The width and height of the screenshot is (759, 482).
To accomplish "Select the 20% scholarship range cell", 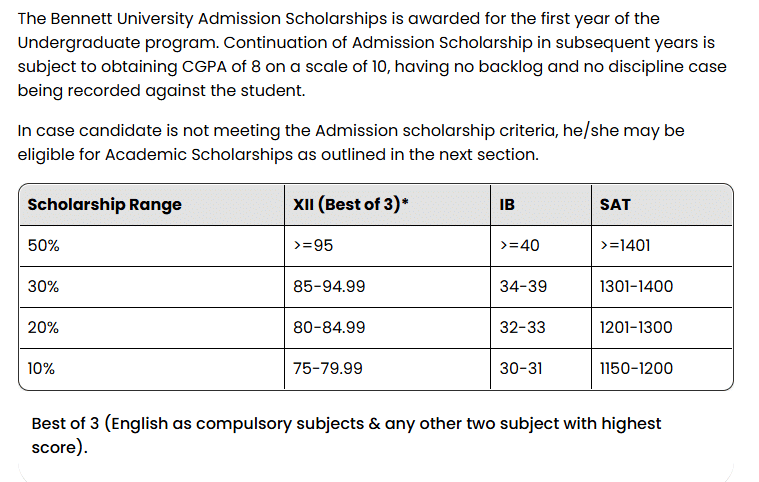I will (x=43, y=328).
